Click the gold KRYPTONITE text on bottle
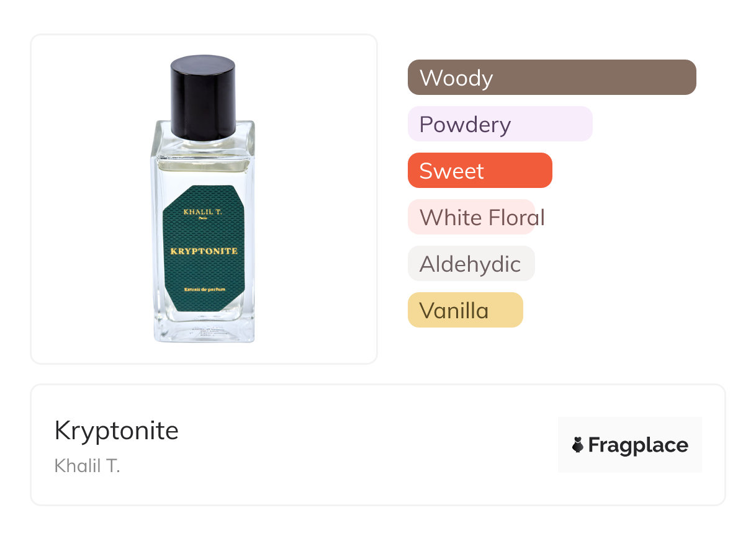 pyautogui.click(x=204, y=251)
